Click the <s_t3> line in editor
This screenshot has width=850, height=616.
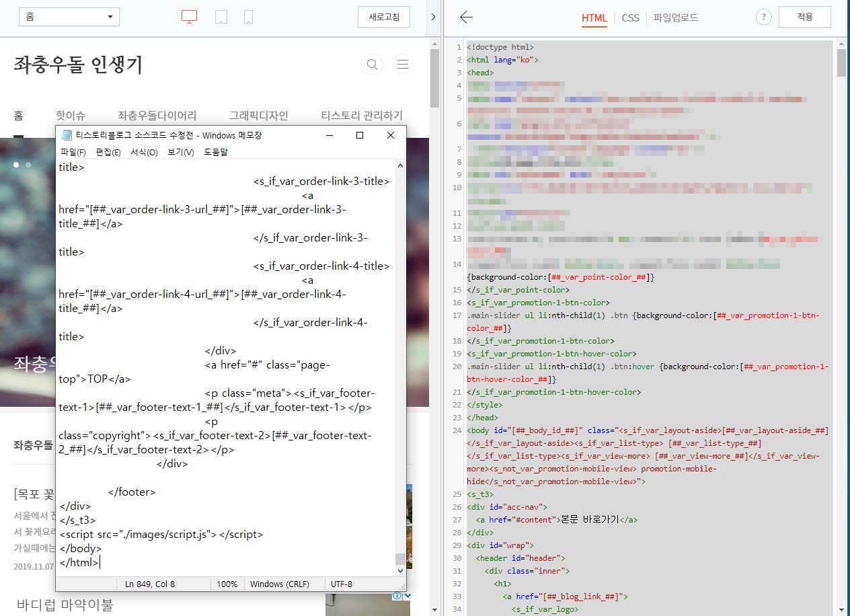coord(480,494)
